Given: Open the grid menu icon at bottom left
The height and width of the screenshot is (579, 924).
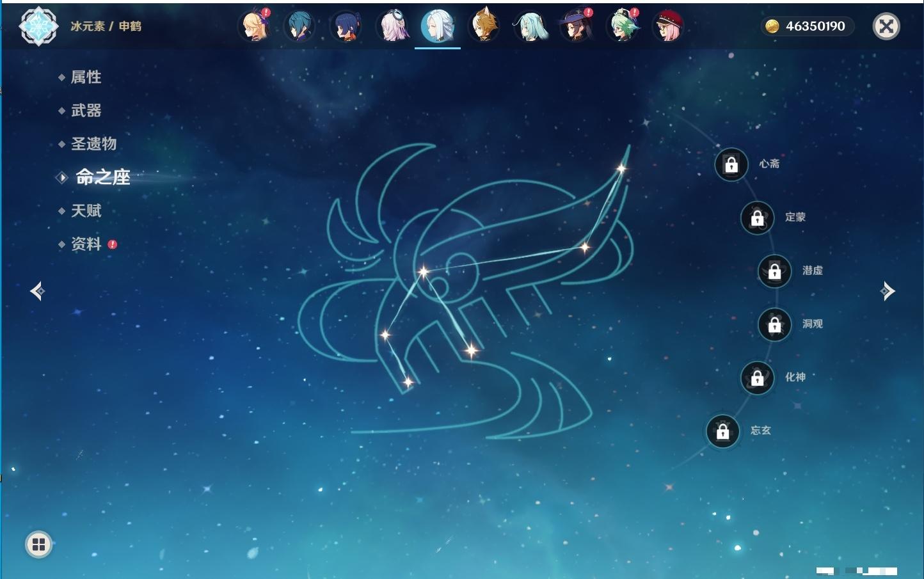Looking at the screenshot, I should pyautogui.click(x=38, y=544).
